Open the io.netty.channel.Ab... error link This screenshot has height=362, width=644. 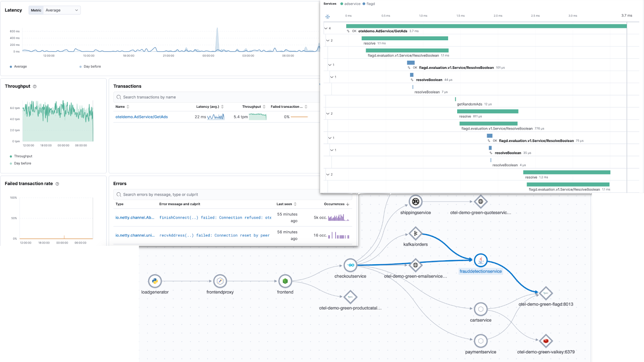coord(135,218)
